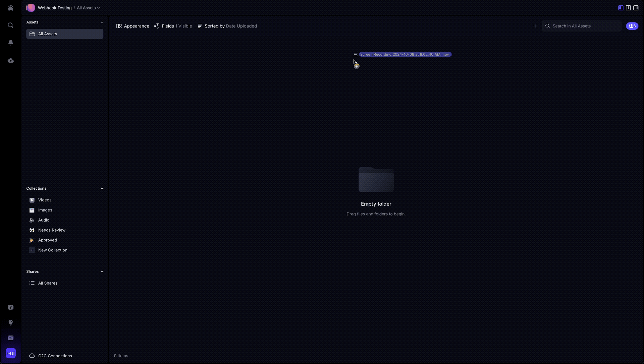
Task: Open Needs Review collection
Action: point(52,230)
